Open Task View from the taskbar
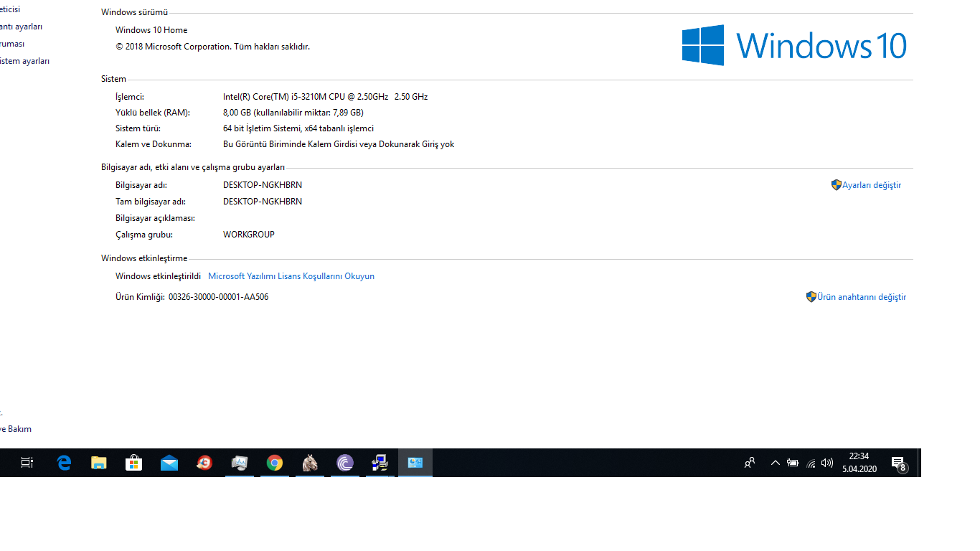The height and width of the screenshot is (551, 980). click(x=27, y=463)
